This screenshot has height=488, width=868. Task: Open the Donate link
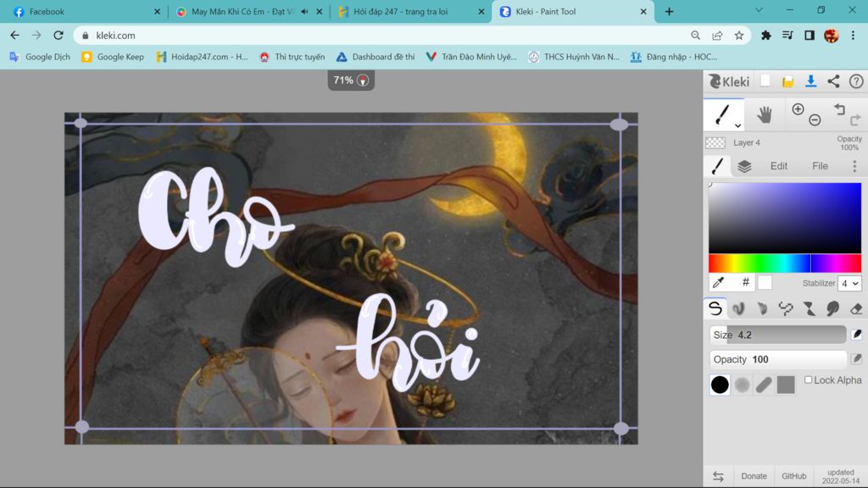[x=754, y=476]
